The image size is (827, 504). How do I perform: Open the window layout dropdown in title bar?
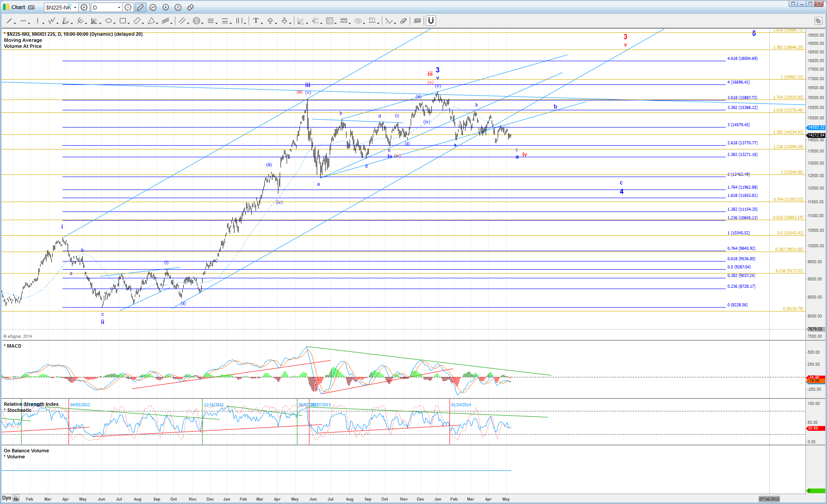tap(793, 3)
